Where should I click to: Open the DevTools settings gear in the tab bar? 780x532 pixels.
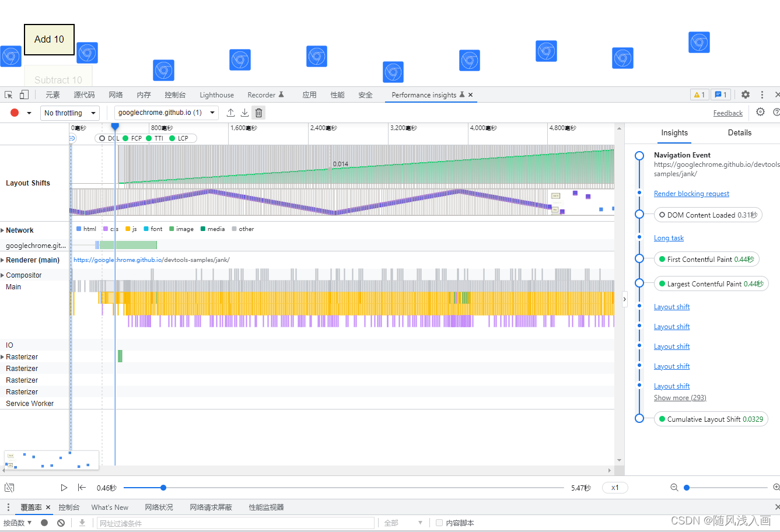(746, 94)
